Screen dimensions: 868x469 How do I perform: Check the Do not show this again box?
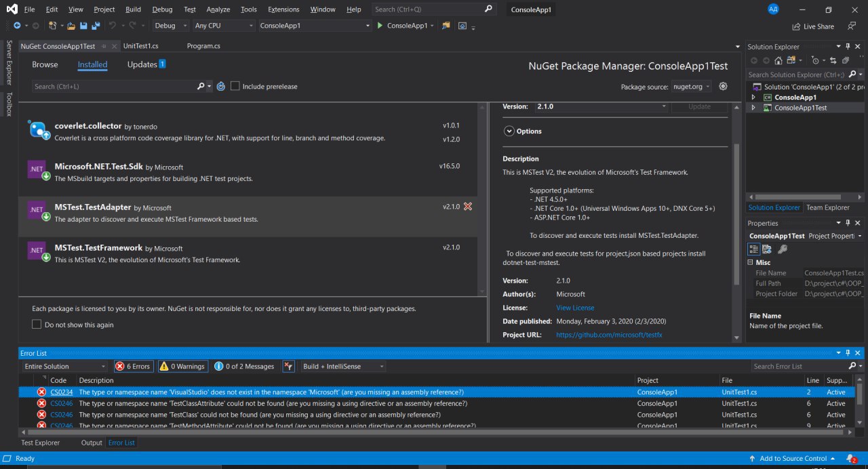click(37, 325)
